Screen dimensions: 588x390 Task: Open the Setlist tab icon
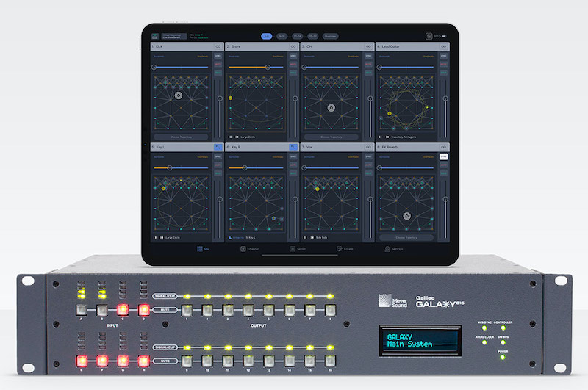click(294, 249)
